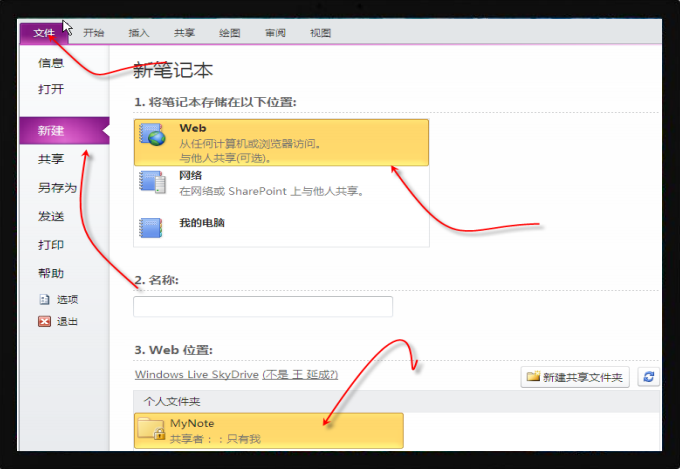Viewport: 680px width, 469px height.
Task: Open the Windows Live SkyDrive link
Action: tap(197, 374)
